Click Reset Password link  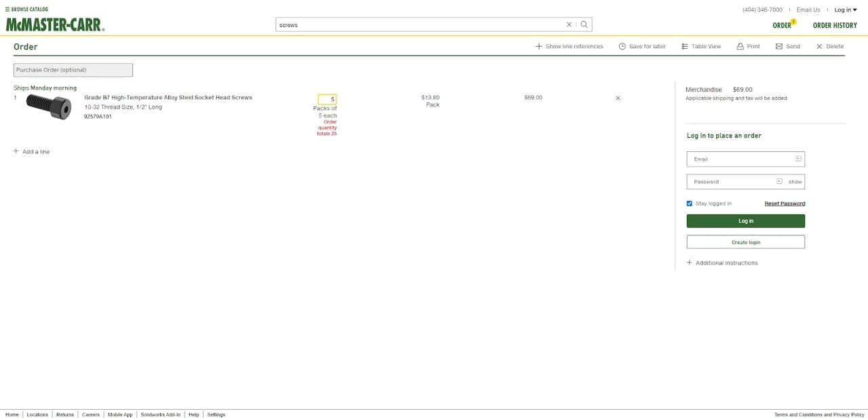(785, 204)
